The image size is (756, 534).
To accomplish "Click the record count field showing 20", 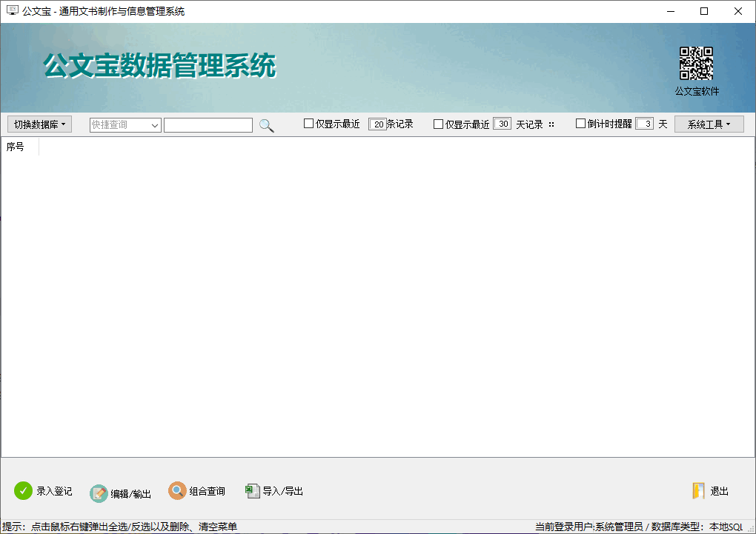I will click(377, 124).
